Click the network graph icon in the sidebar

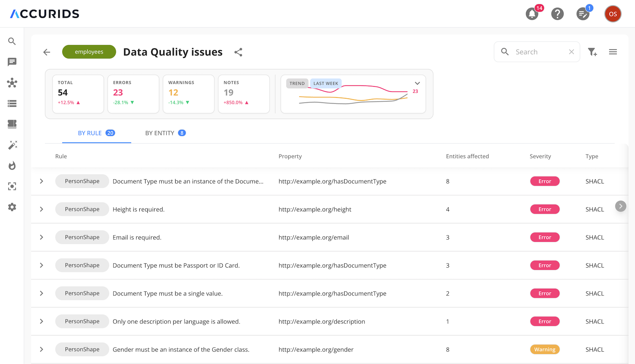(12, 83)
